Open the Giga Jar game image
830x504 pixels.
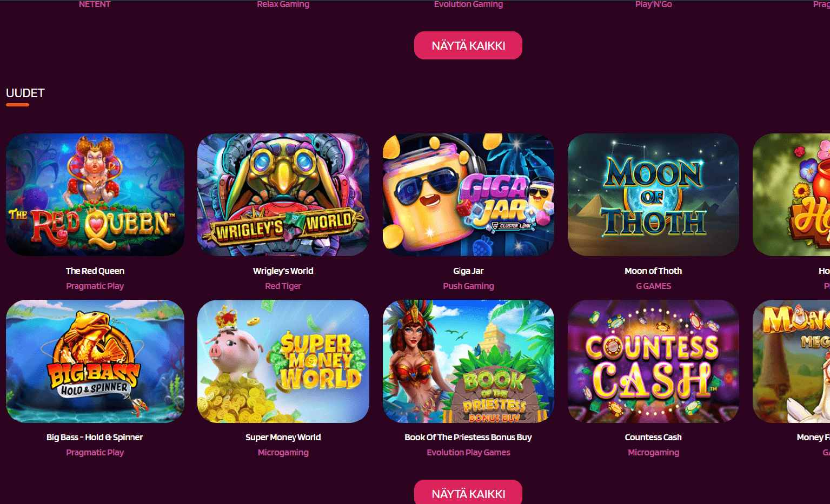click(x=468, y=194)
